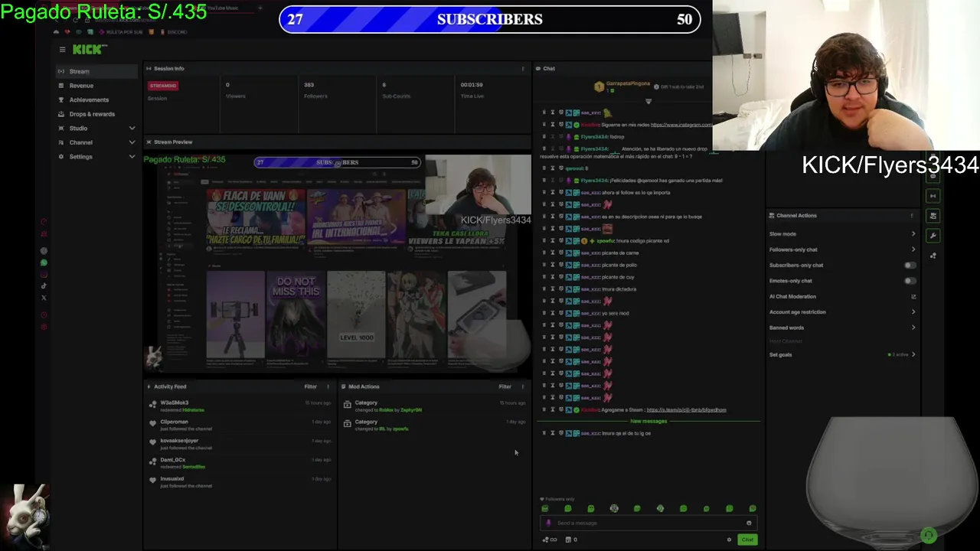Click the Session Info header icon
Viewport: 980px width, 551px height.
click(x=149, y=68)
